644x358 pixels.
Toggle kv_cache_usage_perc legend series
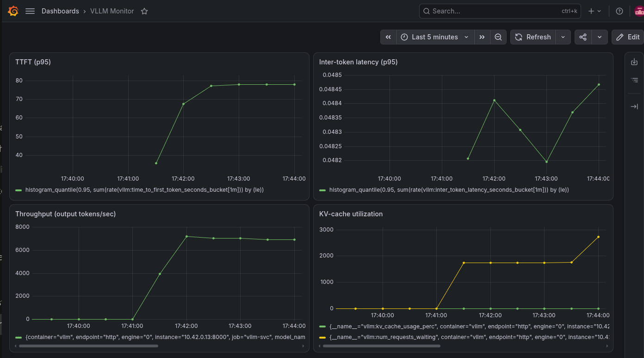[469, 327]
